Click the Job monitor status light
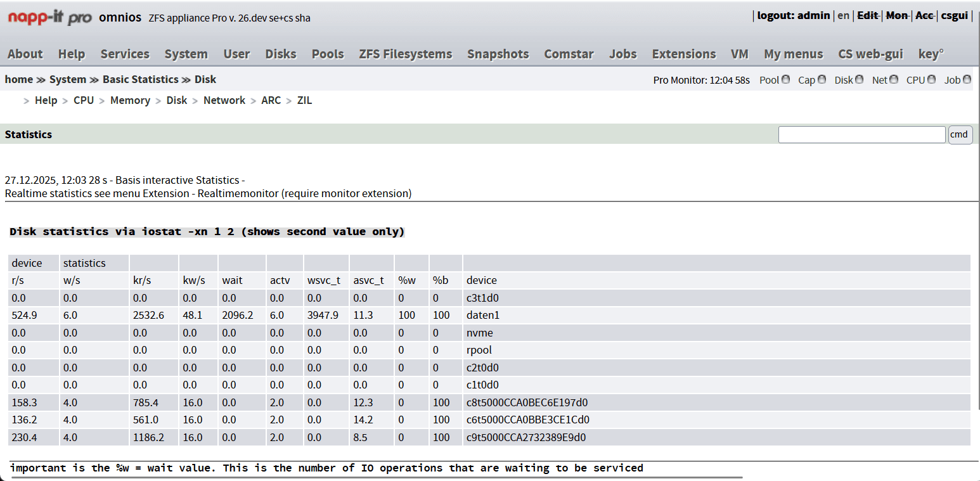This screenshot has width=980, height=481. pyautogui.click(x=967, y=80)
